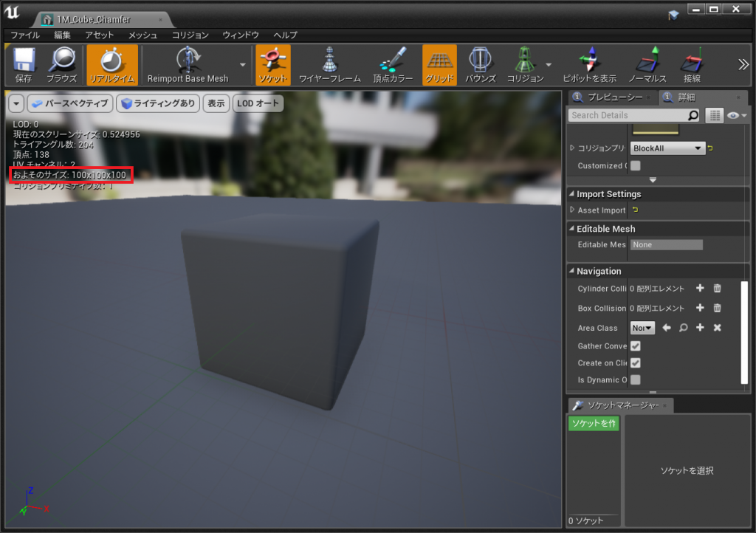
Task: Click the Reimport Base Mesh button
Action: pyautogui.click(x=188, y=64)
